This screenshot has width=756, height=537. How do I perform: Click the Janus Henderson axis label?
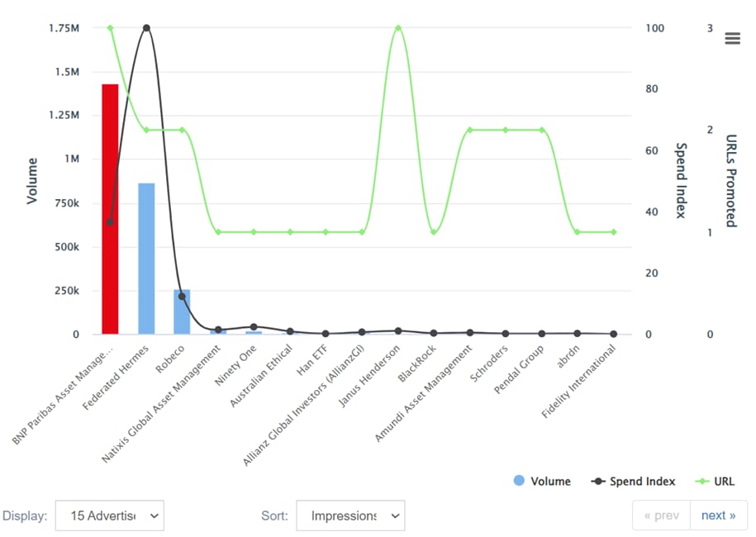369,376
